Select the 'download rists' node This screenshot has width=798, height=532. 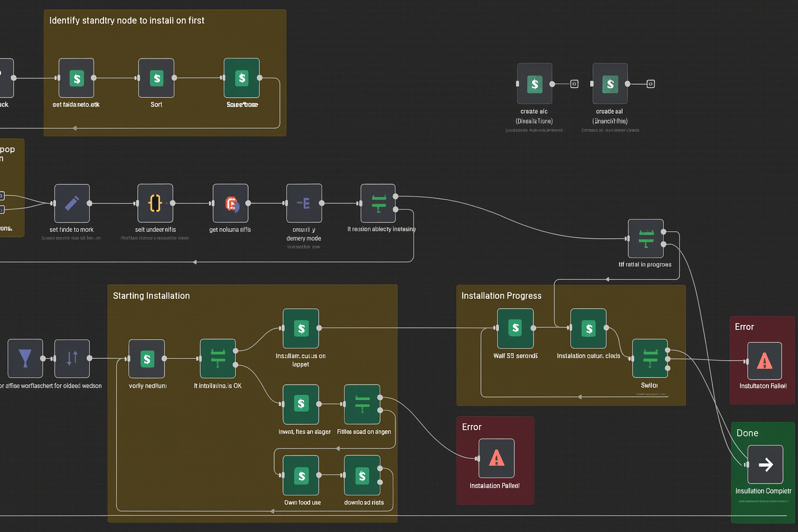click(x=362, y=475)
